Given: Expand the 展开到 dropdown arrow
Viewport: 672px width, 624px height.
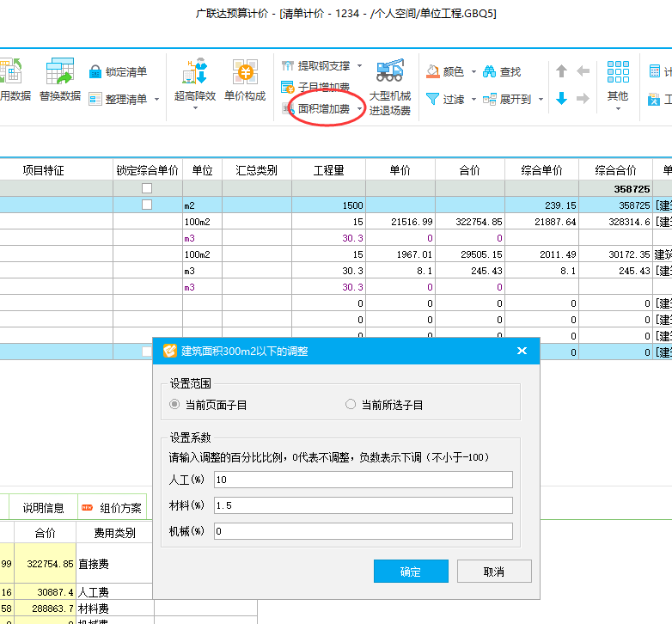Looking at the screenshot, I should [x=541, y=100].
